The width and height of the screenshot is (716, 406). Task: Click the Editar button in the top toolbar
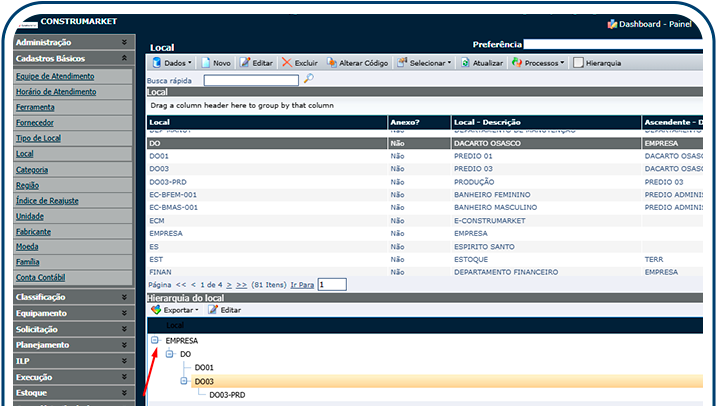click(x=255, y=62)
